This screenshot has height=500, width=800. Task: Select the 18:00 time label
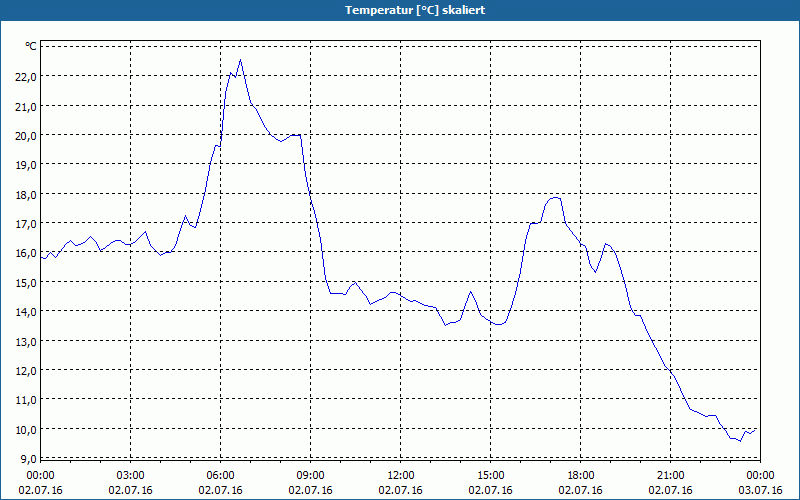[581, 476]
